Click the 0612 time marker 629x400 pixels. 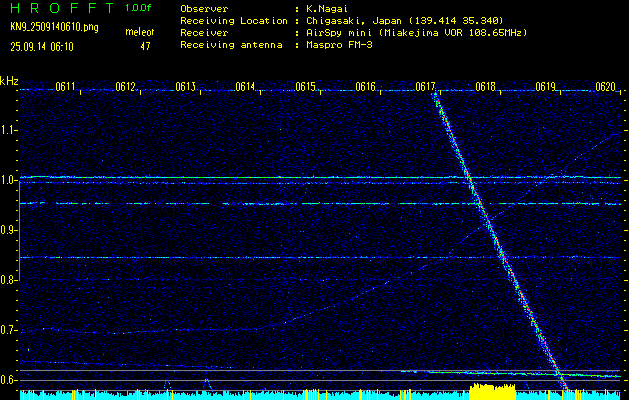coord(125,86)
